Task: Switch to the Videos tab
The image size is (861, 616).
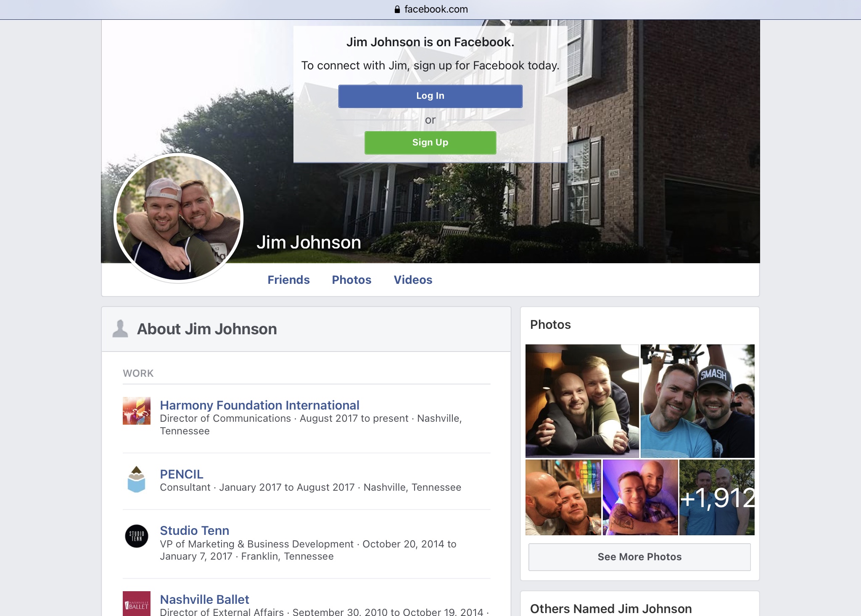Action: pyautogui.click(x=413, y=280)
